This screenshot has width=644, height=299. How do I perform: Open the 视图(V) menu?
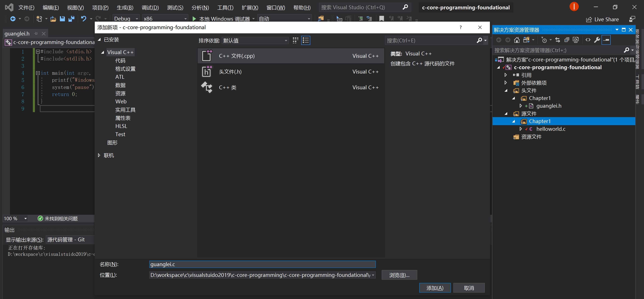point(75,8)
